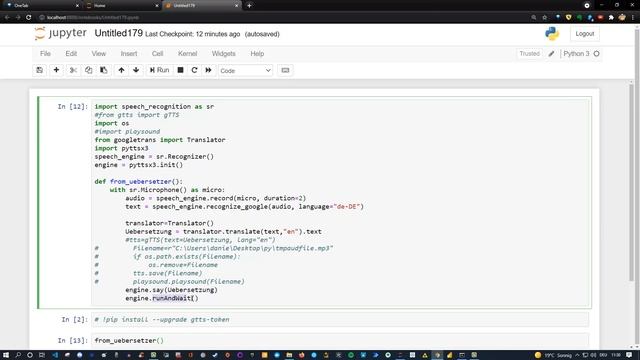Open the command palette keyboard icon
Image resolution: width=640 pixels, height=360 pixels.
285,70
